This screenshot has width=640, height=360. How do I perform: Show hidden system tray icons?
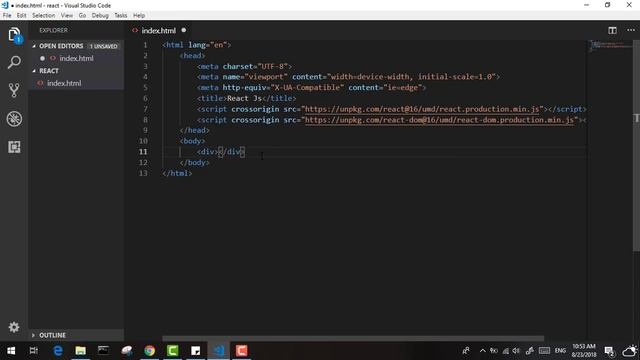482,351
